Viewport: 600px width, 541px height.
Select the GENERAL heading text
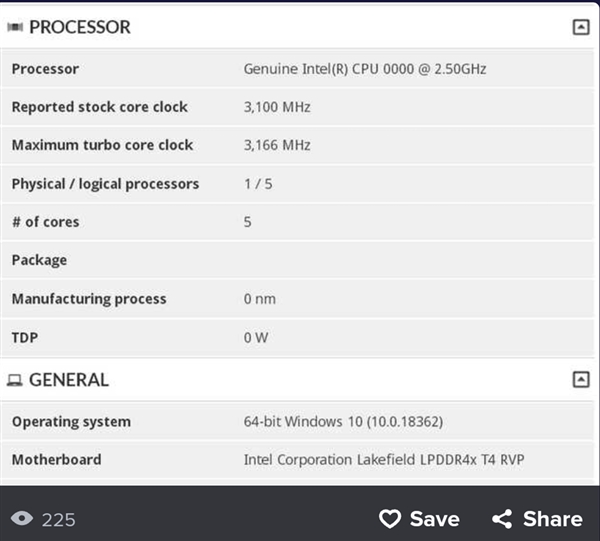click(x=69, y=380)
